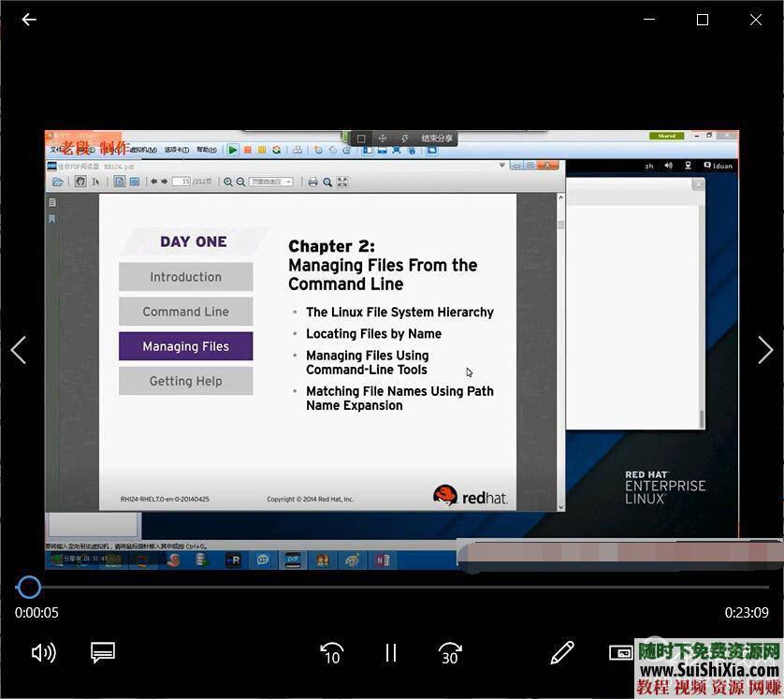Image resolution: width=784 pixels, height=699 pixels.
Task: Click the Command Line section button
Action: click(185, 312)
